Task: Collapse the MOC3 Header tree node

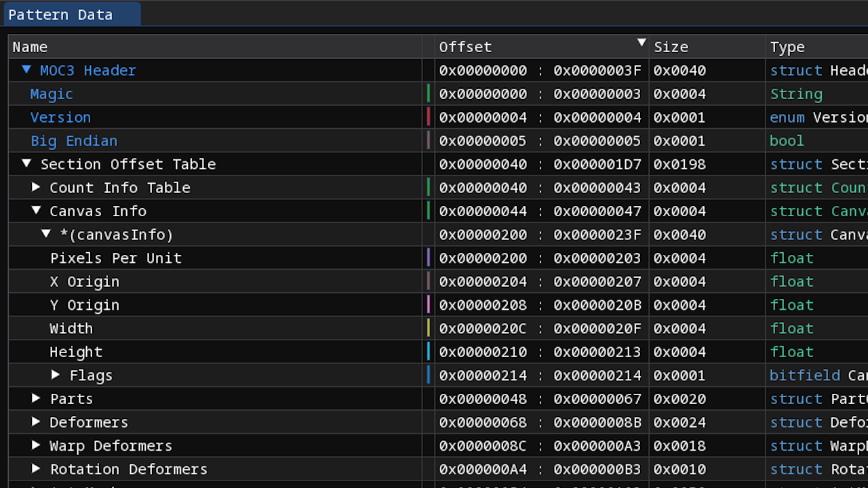Action: pos(26,70)
